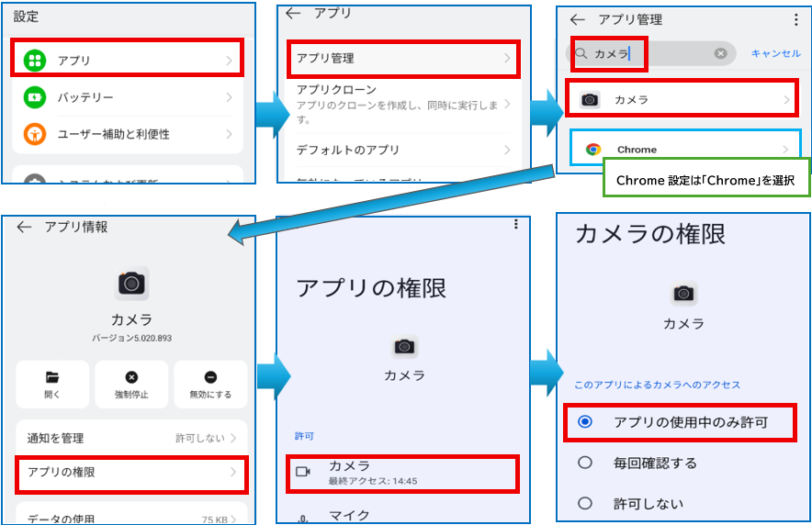This screenshot has width=812, height=525.
Task: Click 許可しない value in 通知を管理 row
Action: pyautogui.click(x=200, y=438)
